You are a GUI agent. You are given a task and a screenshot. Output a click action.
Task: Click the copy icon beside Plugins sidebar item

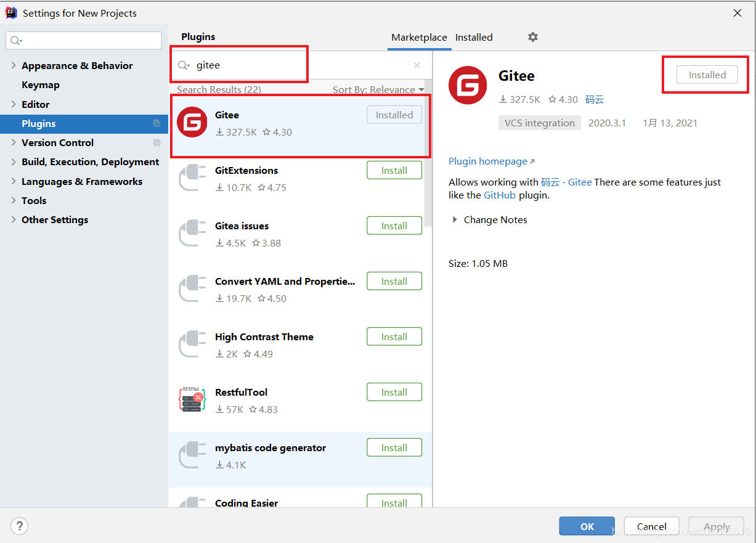156,123
